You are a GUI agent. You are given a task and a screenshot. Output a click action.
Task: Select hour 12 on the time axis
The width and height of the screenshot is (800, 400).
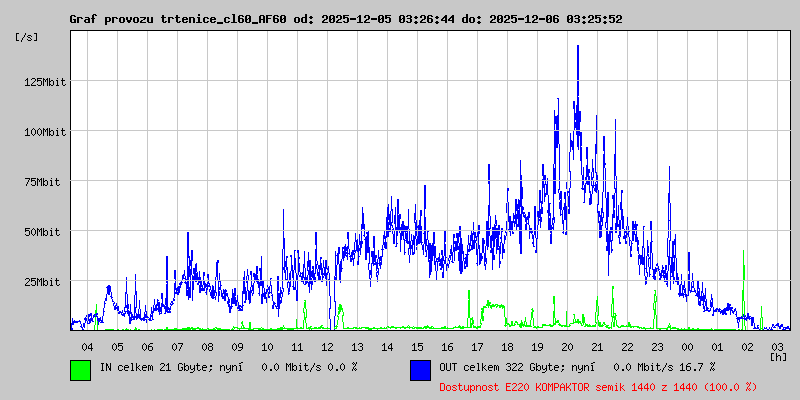coord(327,346)
